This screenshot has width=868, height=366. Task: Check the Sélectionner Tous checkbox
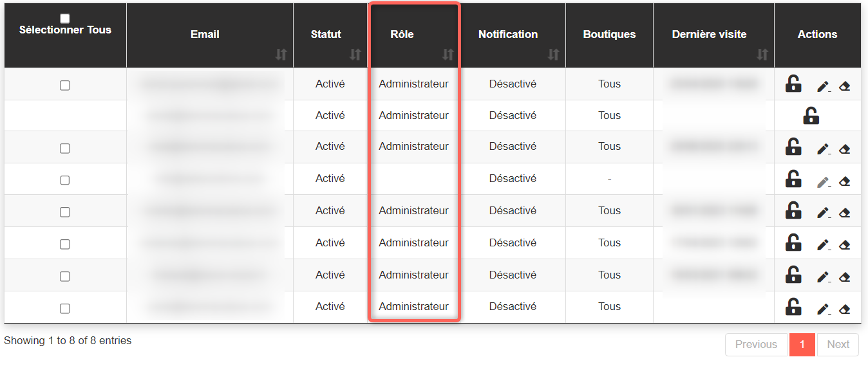[65, 19]
